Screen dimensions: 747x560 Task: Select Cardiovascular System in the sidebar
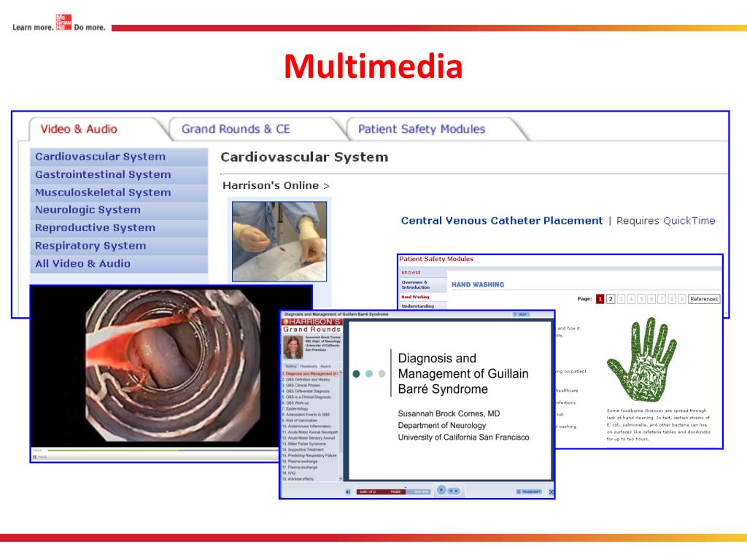pyautogui.click(x=119, y=157)
